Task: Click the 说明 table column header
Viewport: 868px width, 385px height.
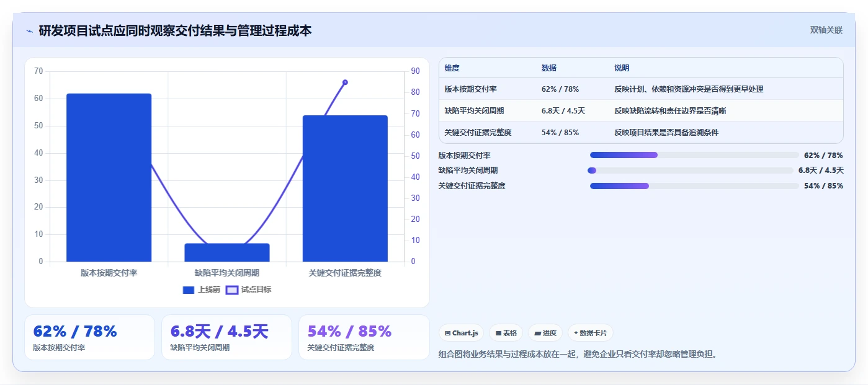Action: tap(622, 68)
